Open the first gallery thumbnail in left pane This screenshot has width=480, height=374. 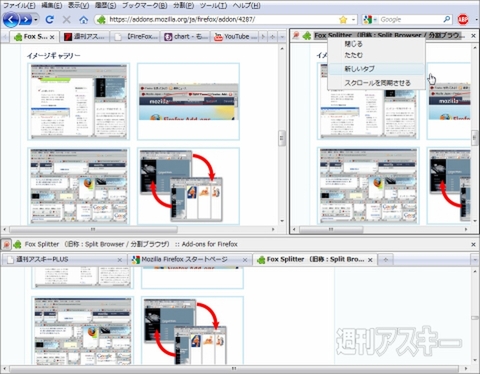coord(79,101)
